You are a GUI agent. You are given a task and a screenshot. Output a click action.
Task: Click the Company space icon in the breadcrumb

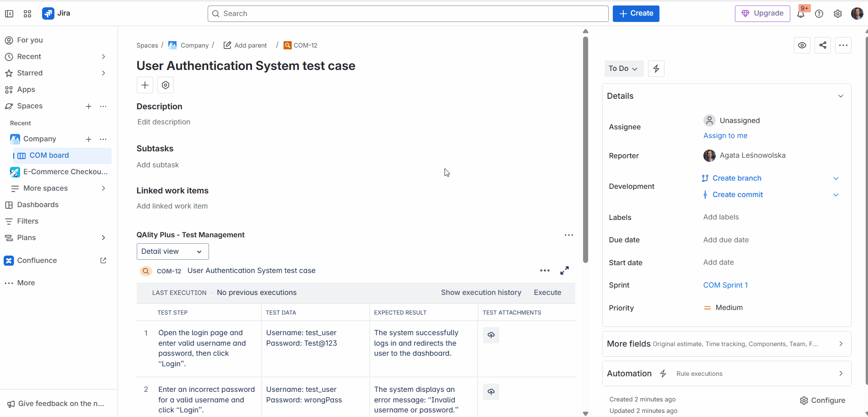172,45
